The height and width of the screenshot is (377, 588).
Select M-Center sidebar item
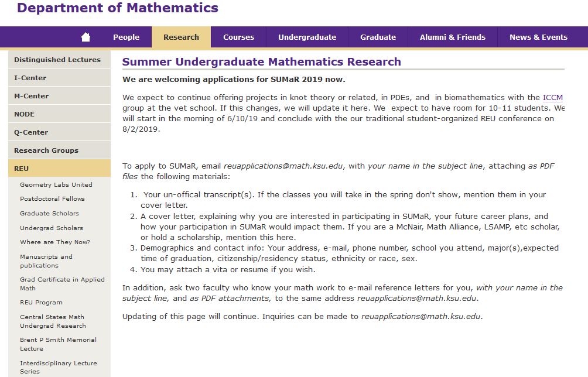point(32,96)
